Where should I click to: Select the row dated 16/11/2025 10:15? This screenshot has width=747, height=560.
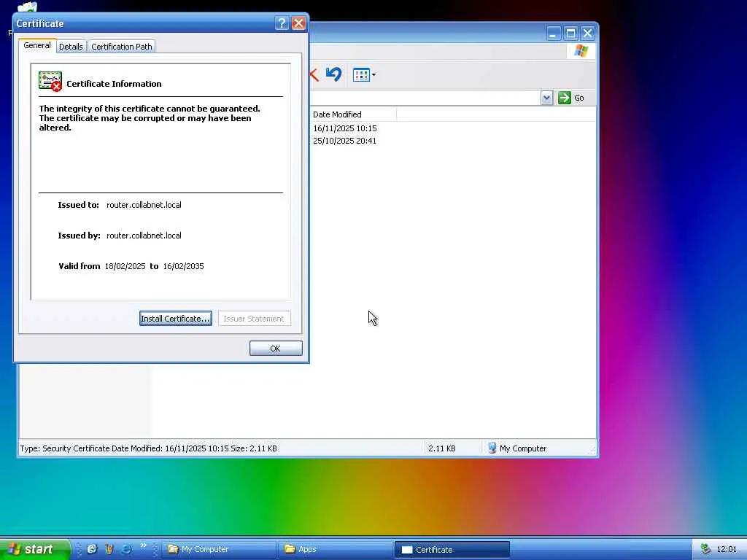pyautogui.click(x=345, y=128)
